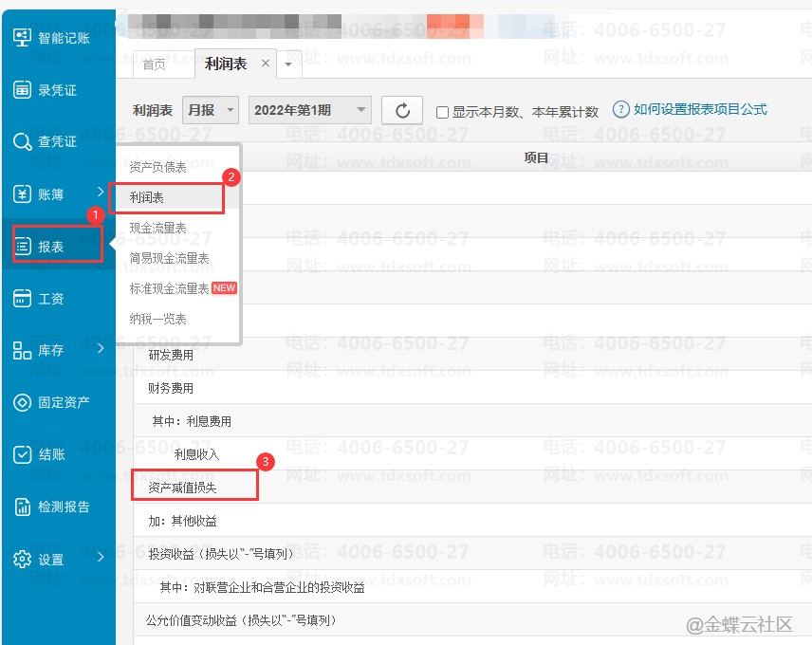
Task: Expand the tab list dropdown arrow
Action: point(288,64)
